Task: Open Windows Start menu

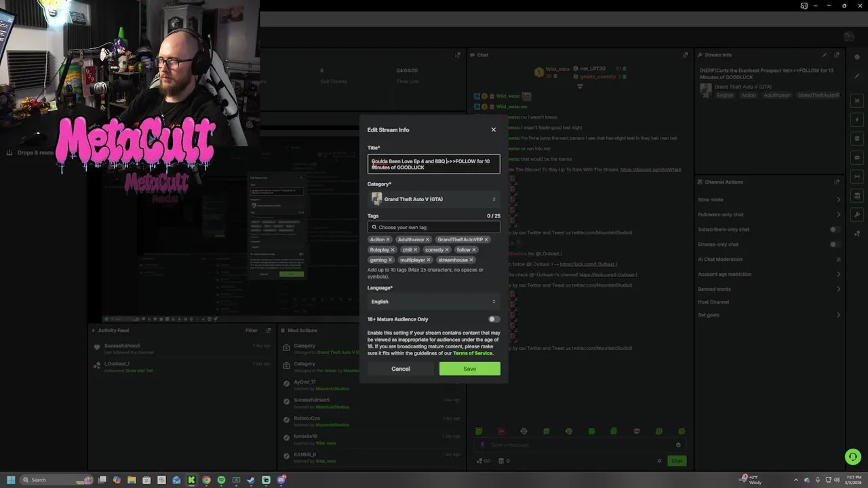Action: tap(11, 480)
